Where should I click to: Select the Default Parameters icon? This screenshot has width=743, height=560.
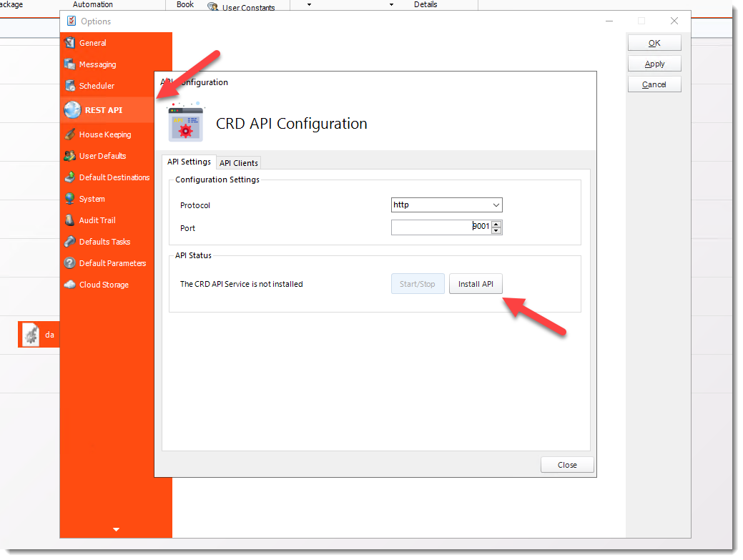69,263
